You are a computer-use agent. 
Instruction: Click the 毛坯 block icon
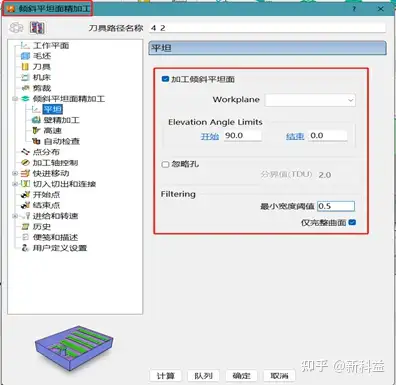pos(25,56)
